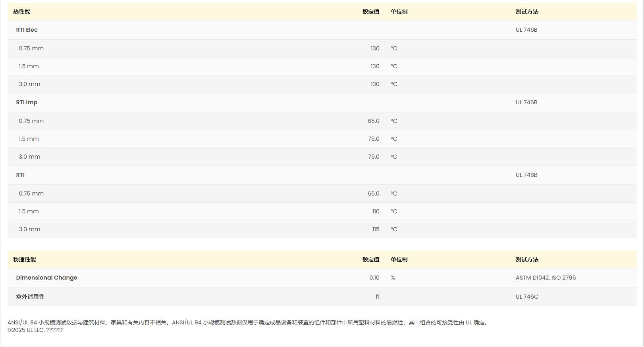This screenshot has width=644, height=347.
Task: Select value 130 for RTI Elec 3.0 mm
Action: tap(375, 84)
